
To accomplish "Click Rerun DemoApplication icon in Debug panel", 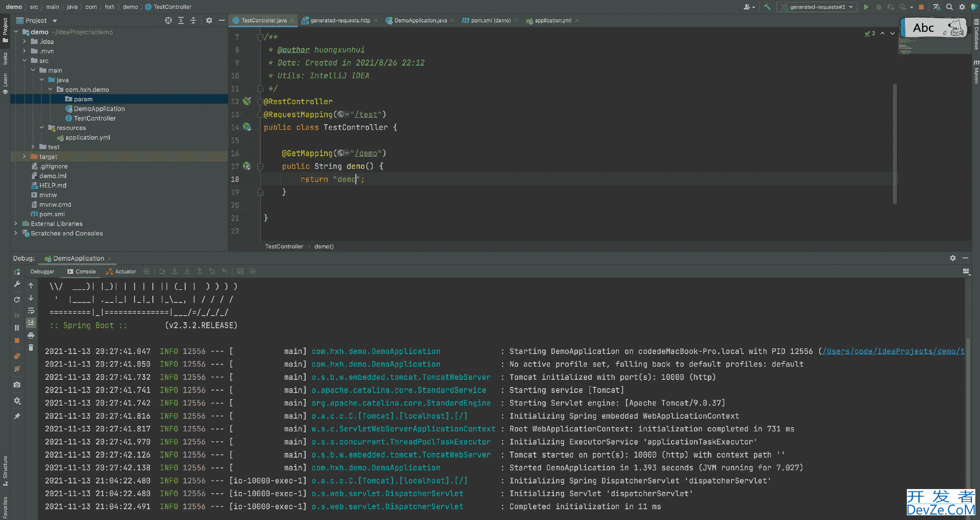I will click(x=17, y=272).
